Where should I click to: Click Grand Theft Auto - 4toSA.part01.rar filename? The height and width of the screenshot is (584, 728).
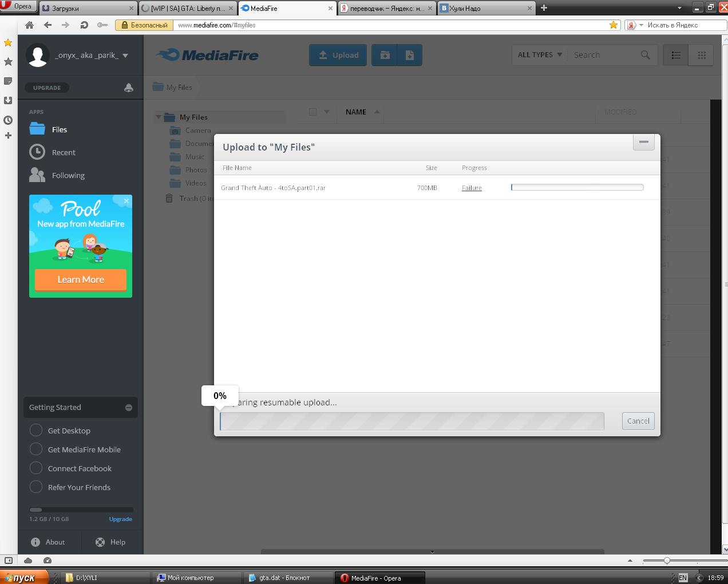coord(273,188)
